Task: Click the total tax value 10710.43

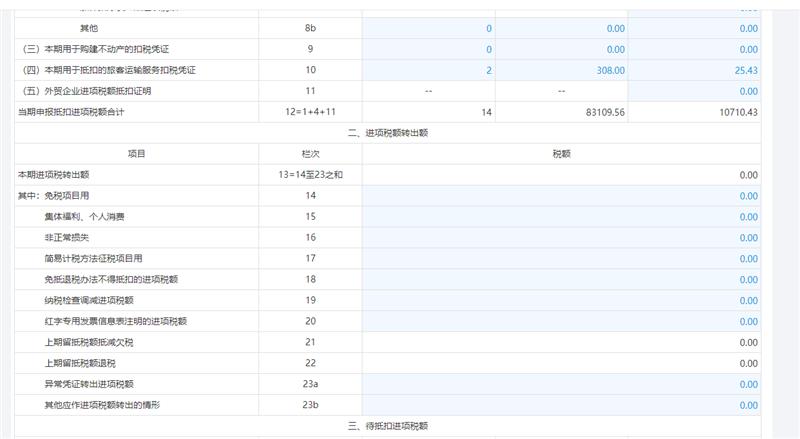Action: [695, 112]
